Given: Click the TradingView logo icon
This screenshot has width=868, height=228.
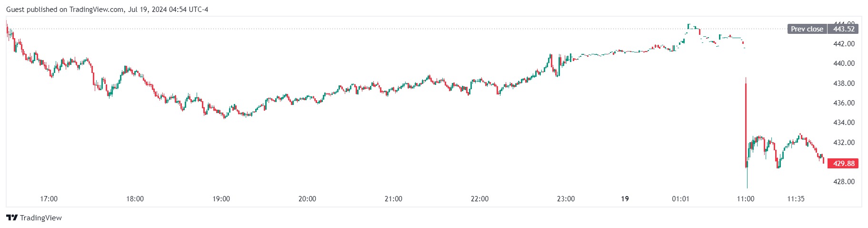Looking at the screenshot, I should click(12, 218).
